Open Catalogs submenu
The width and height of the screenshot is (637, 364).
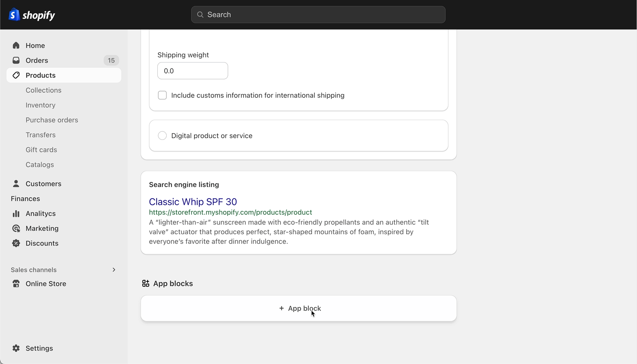[40, 165]
